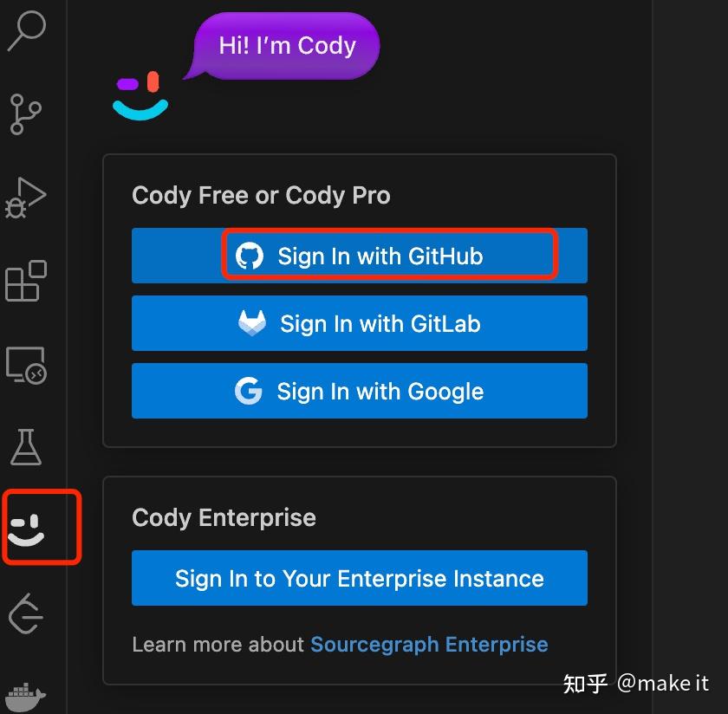Open the Testing beaker icon
This screenshot has width=728, height=714.
point(26,448)
